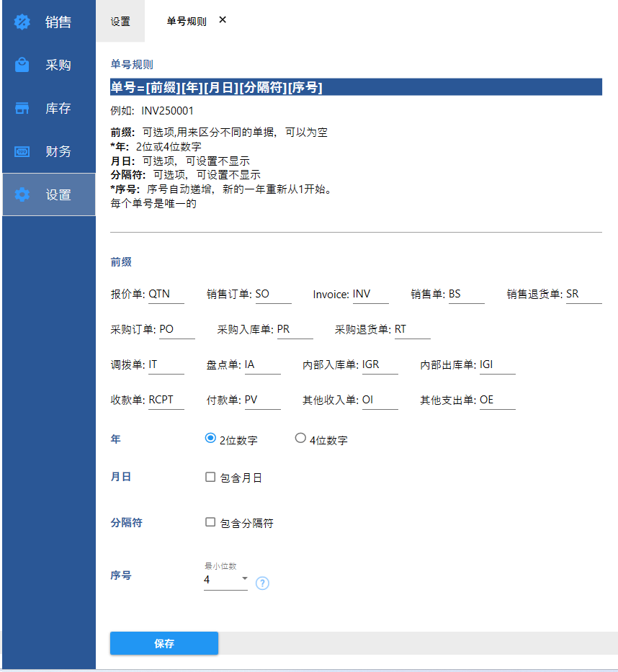Click the 采购订单 prefix field with PO
Viewport: 618px width, 672px height.
click(x=176, y=330)
